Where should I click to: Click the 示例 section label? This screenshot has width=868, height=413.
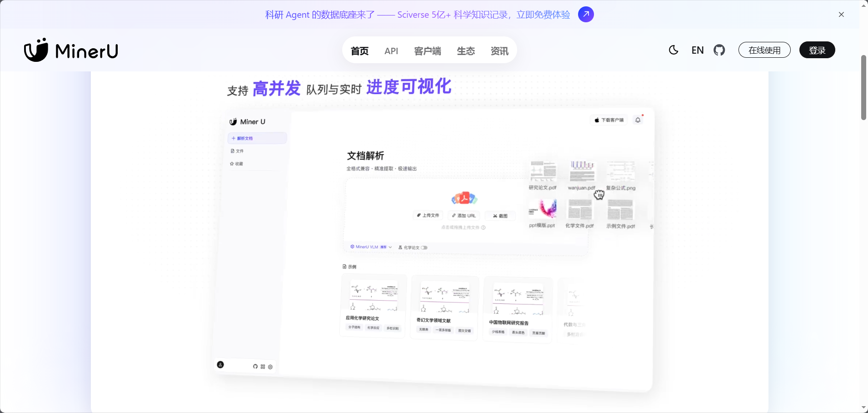point(349,267)
